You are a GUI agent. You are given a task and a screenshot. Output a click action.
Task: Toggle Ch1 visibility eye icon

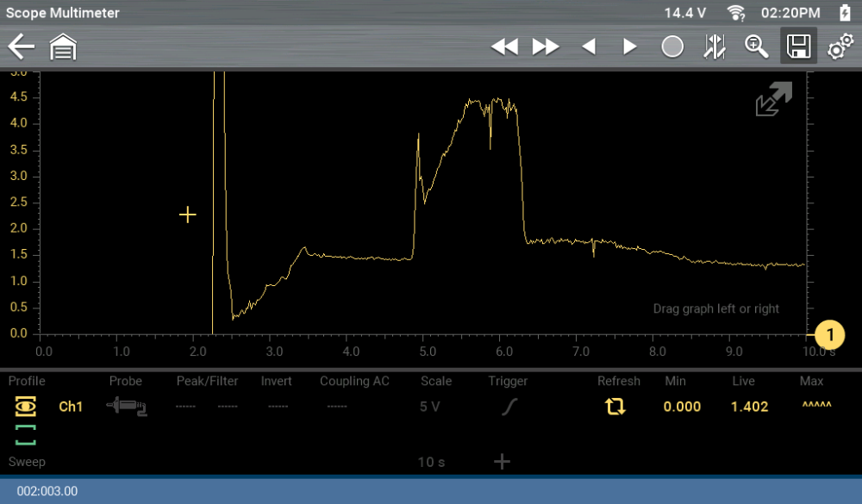(26, 407)
